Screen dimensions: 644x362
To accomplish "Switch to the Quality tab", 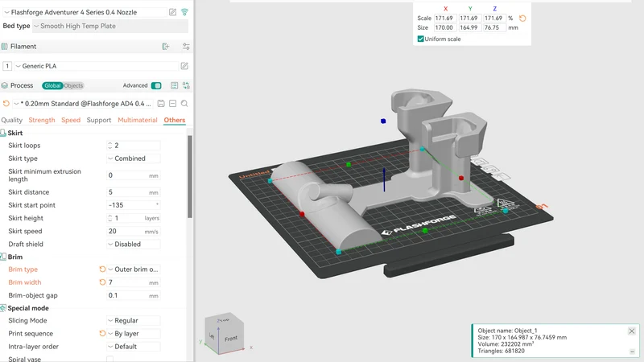I will 11,120.
